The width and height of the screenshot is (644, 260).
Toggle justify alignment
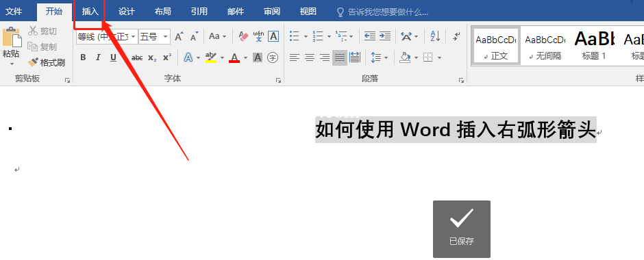(340, 57)
